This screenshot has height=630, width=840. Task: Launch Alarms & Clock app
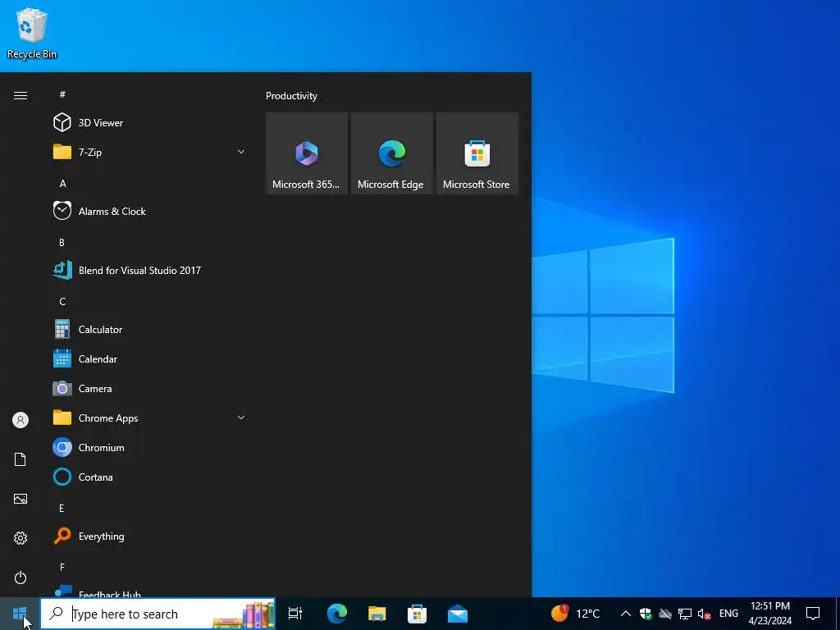(x=150, y=211)
